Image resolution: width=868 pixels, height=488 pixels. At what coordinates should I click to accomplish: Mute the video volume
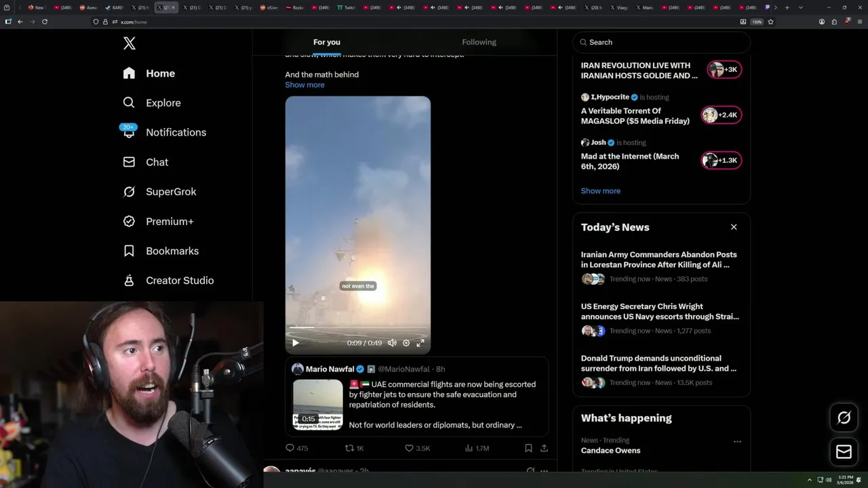[x=392, y=343]
